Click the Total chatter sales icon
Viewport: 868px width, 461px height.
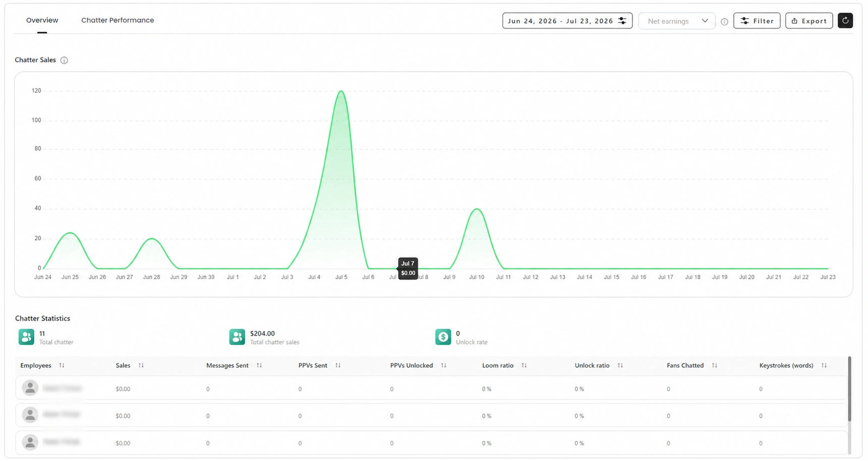[237, 337]
